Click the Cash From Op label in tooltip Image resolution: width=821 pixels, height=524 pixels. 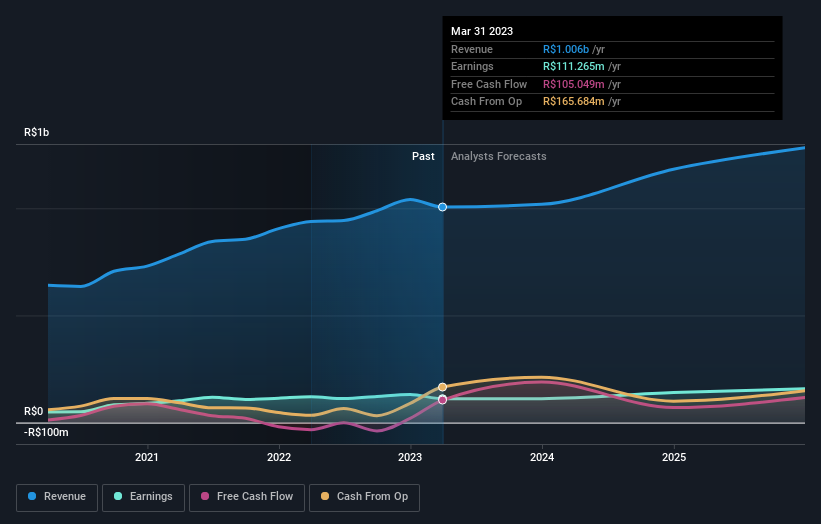click(486, 102)
